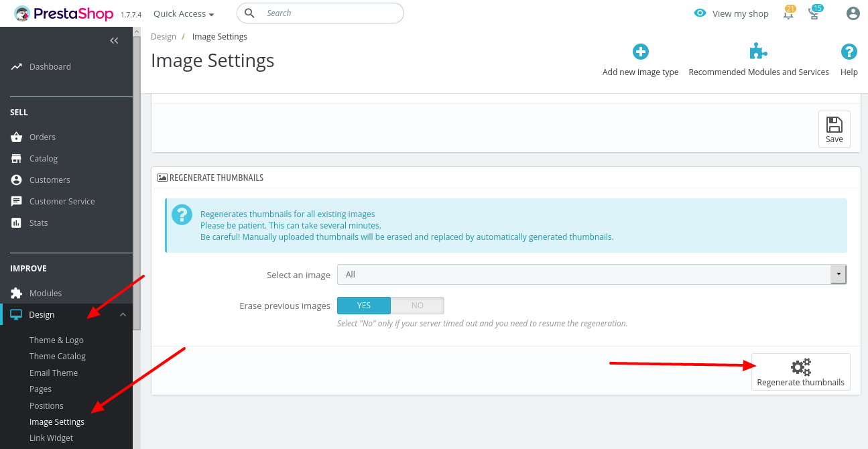
Task: Open Email Theme submenu item
Action: point(54,373)
